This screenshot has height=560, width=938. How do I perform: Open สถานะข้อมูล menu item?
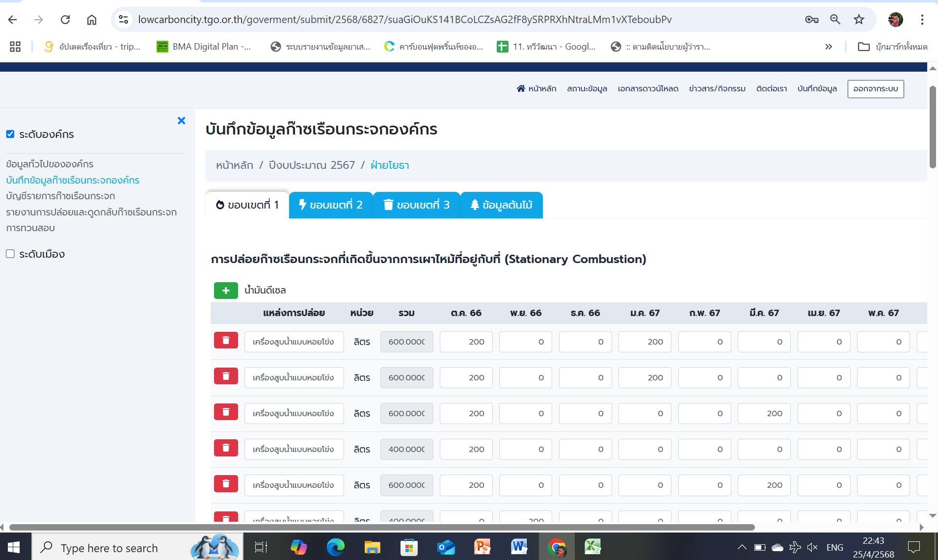pos(587,89)
